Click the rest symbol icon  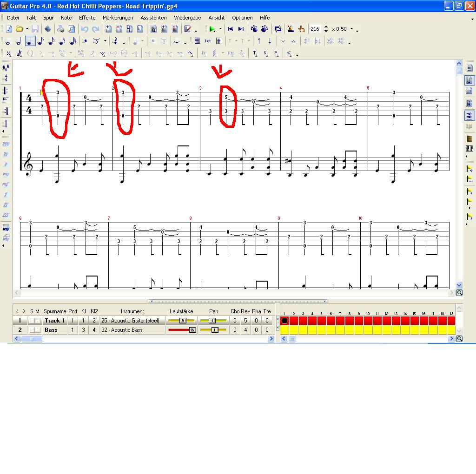(x=115, y=41)
